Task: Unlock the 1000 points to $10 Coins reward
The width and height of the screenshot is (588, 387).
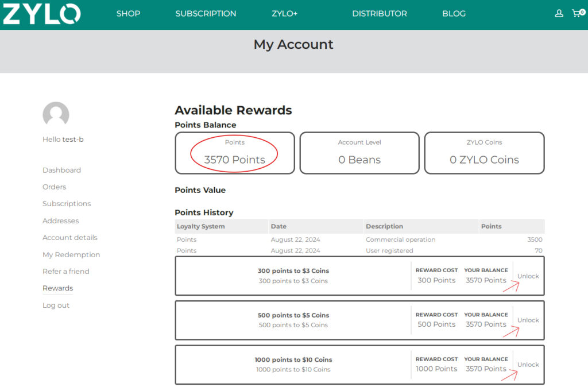Action: coord(528,365)
